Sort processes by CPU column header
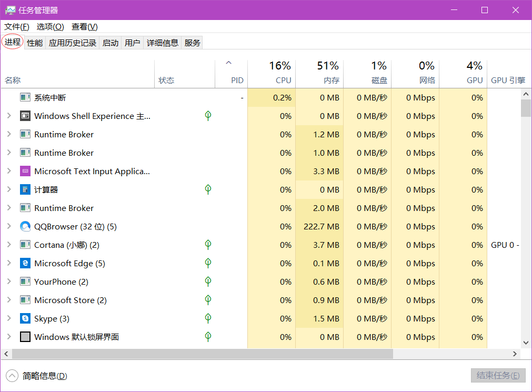The width and height of the screenshot is (532, 392). (272, 74)
